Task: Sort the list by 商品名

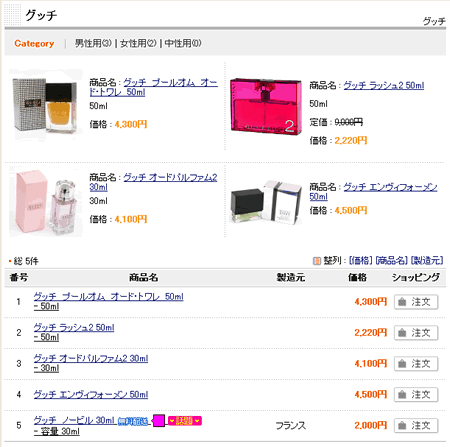Action: pos(391,260)
